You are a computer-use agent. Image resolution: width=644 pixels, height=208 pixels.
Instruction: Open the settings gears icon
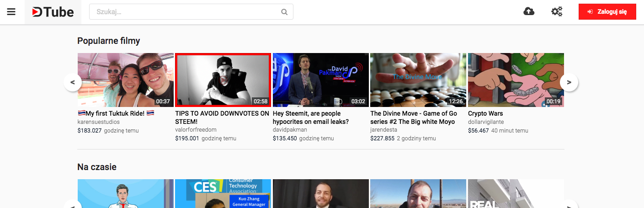[557, 12]
